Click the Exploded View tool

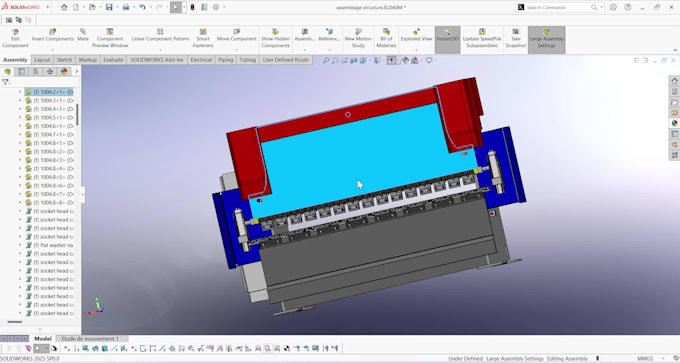point(416,35)
